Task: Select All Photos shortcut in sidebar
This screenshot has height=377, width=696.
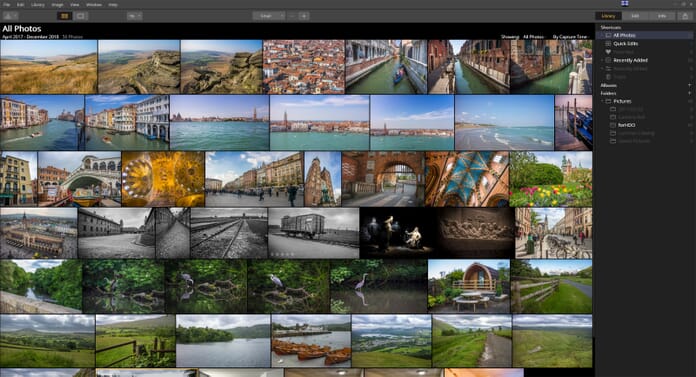Action: click(644, 35)
